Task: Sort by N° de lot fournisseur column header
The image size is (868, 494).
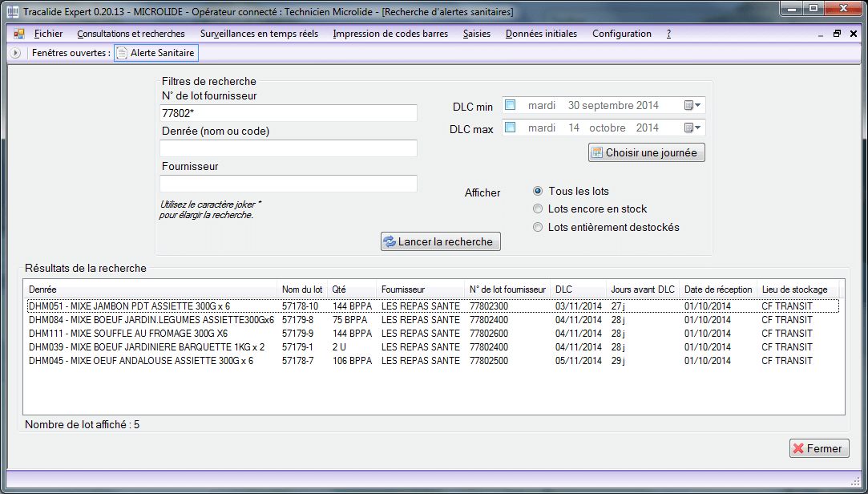Action: coord(507,290)
